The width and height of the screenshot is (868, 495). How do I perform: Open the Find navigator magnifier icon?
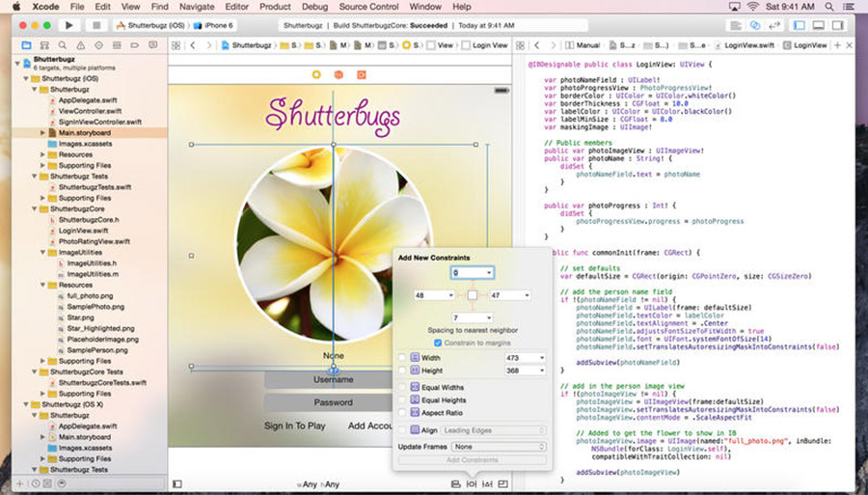point(63,45)
